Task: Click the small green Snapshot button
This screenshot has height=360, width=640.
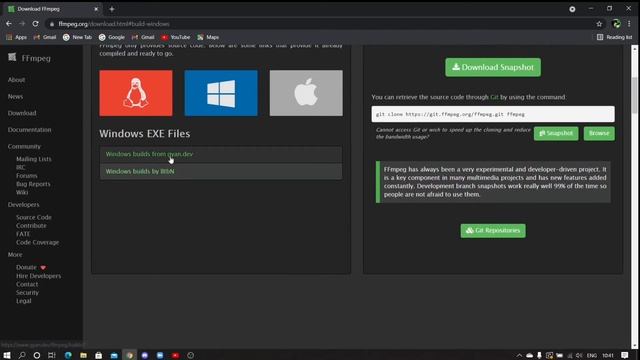Action: tap(556, 133)
